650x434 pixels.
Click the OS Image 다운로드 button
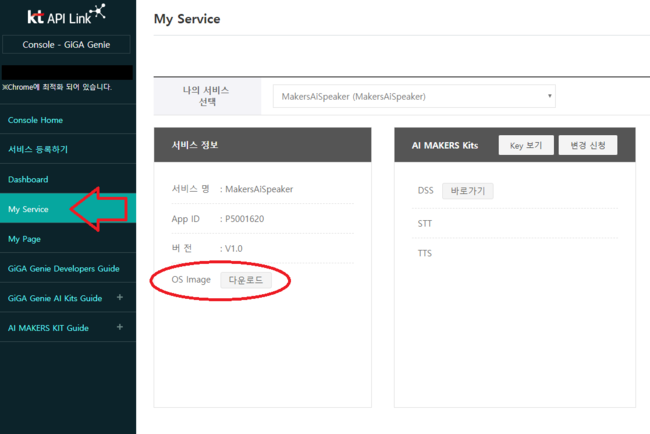click(246, 280)
